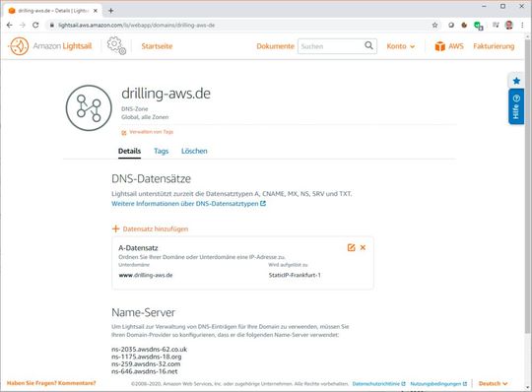Go to Startseite
Image resolution: width=532 pixels, height=392 pixels.
[157, 46]
